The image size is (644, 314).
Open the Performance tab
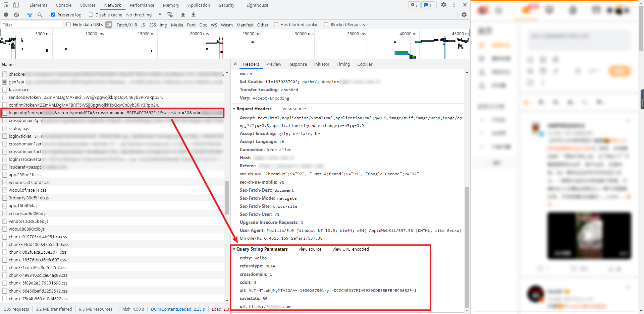point(142,5)
